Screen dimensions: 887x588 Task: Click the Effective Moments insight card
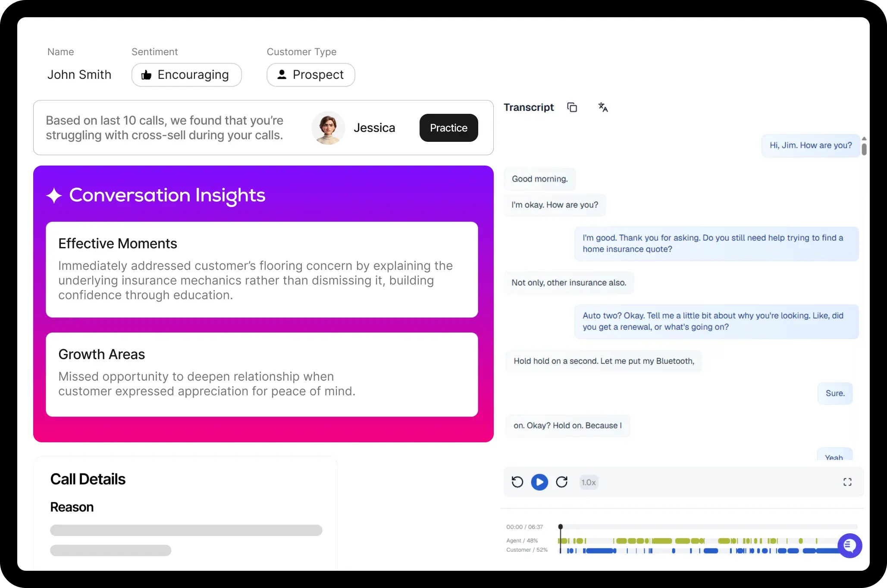point(262,269)
